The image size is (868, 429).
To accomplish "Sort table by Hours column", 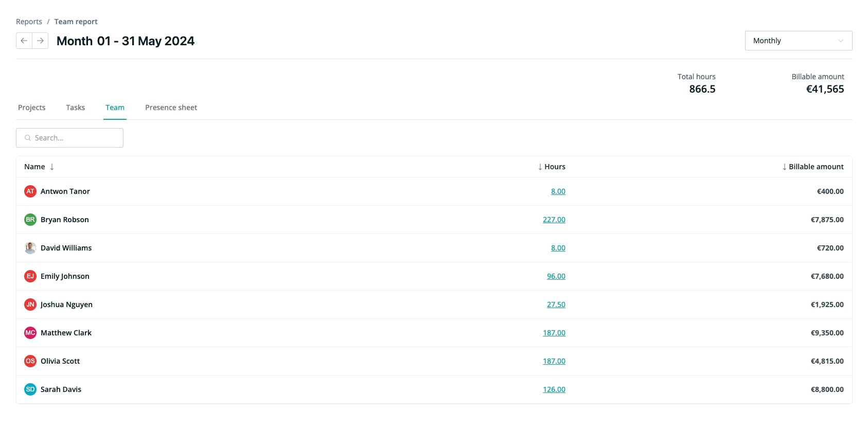I will click(x=552, y=167).
